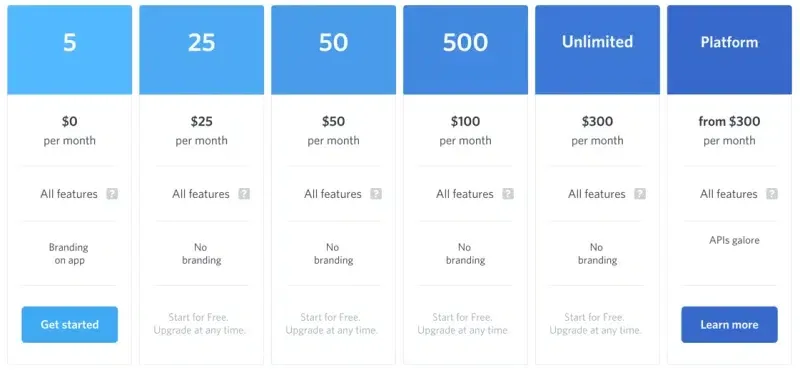Choose the Platform plan header
This screenshot has height=373, width=800.
729,49
